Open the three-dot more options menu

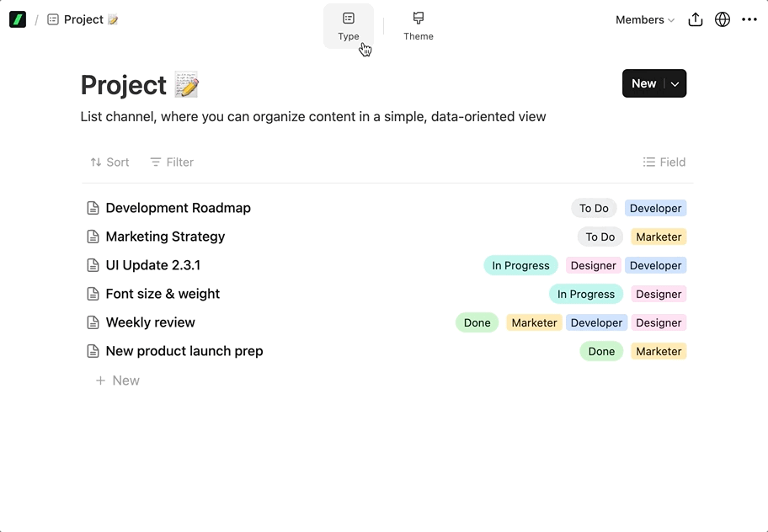click(x=749, y=19)
